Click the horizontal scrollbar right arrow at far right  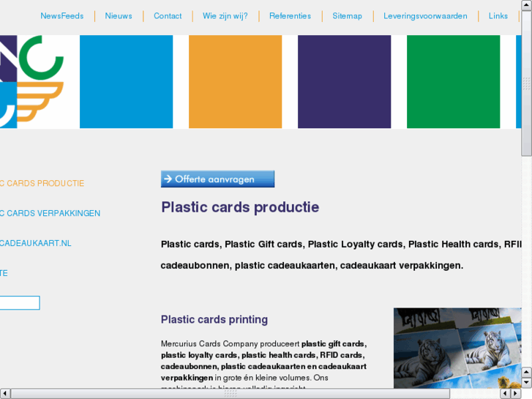(x=516, y=394)
